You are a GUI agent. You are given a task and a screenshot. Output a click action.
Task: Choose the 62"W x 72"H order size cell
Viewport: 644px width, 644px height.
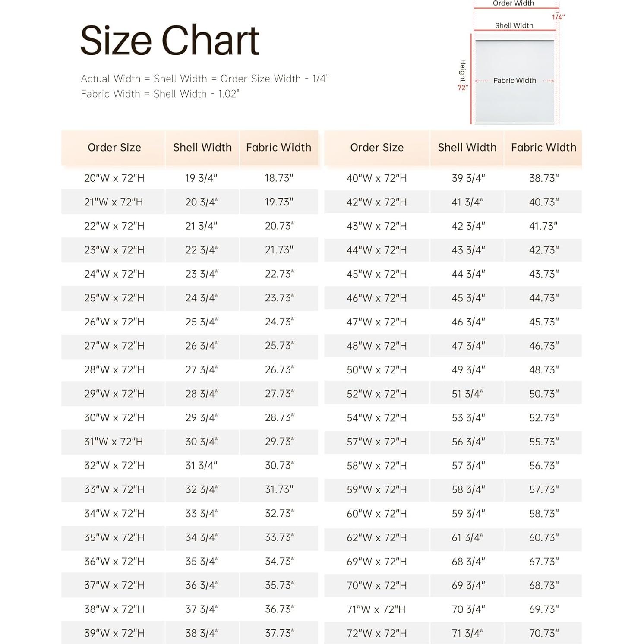point(376,538)
